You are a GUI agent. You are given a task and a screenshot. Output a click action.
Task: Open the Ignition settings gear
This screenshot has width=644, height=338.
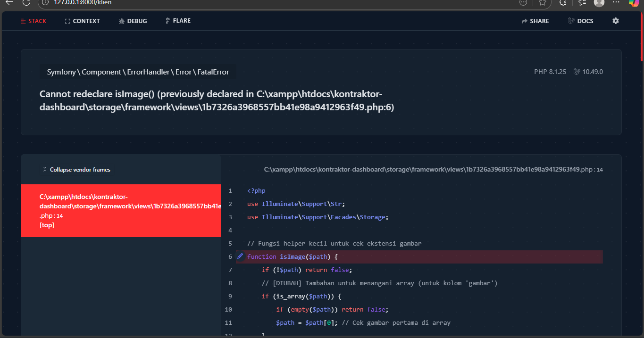point(615,21)
